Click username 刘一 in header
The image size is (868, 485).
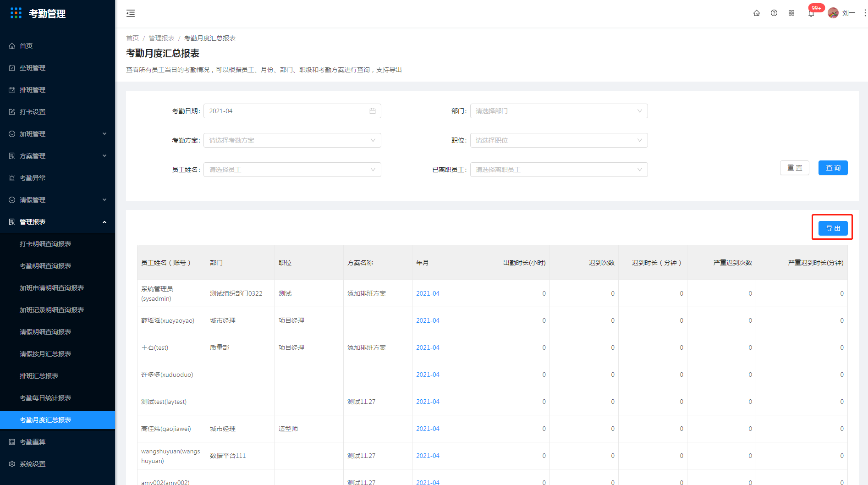coord(849,13)
